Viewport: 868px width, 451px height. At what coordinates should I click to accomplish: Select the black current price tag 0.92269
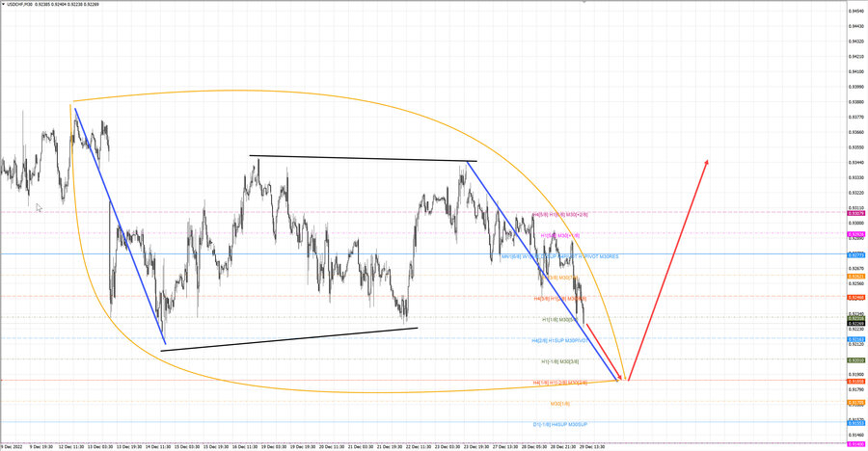855,323
